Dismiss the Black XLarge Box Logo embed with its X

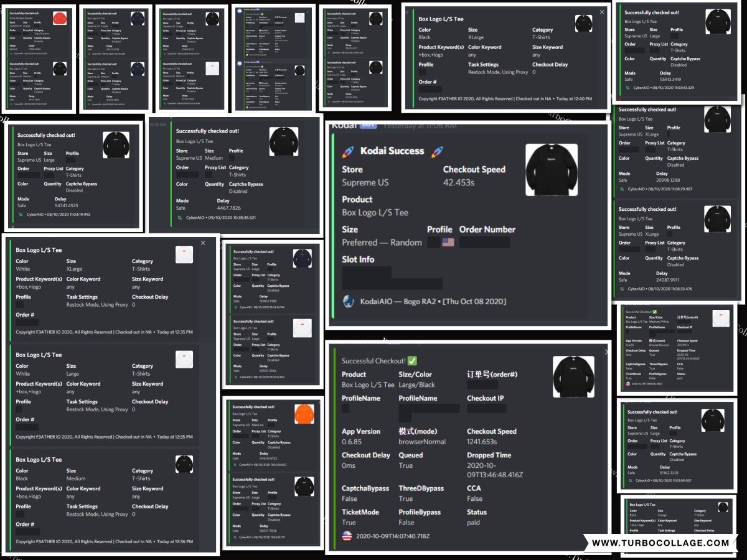601,11
